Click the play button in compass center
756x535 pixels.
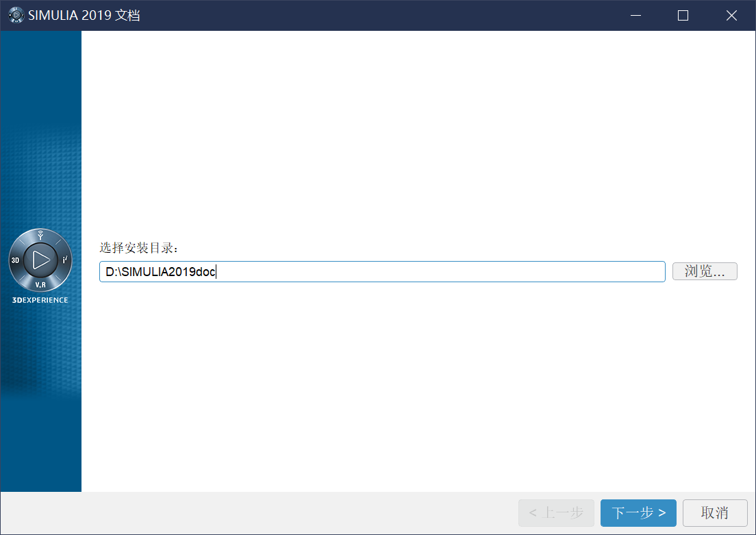tap(40, 260)
